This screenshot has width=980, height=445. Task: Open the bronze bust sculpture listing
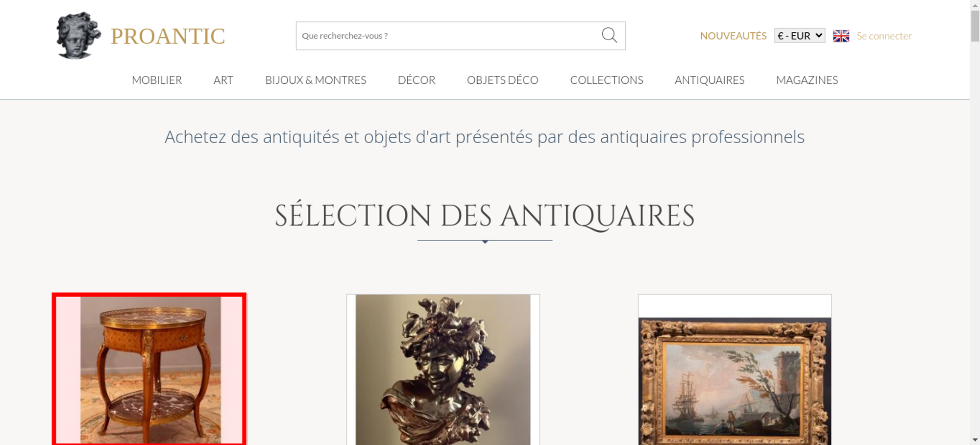point(443,370)
